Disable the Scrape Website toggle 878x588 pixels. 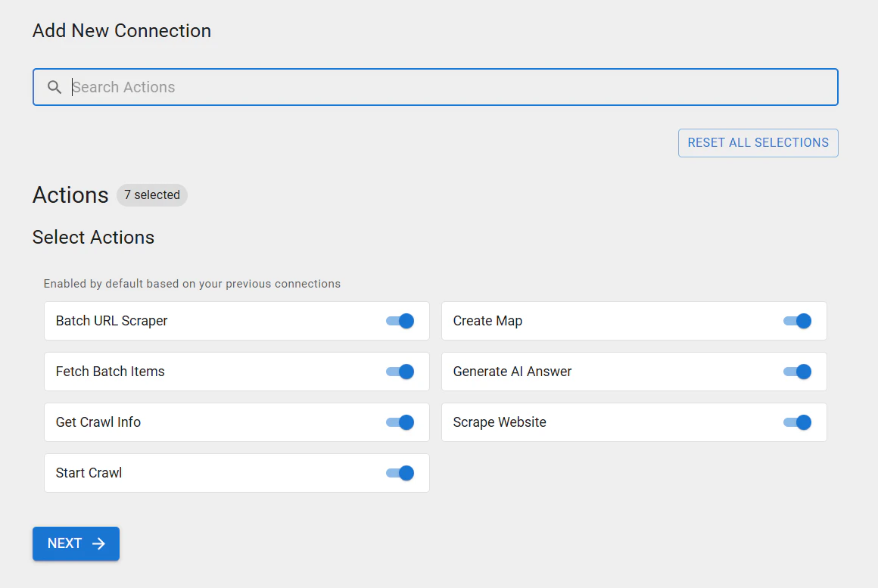[x=797, y=422]
